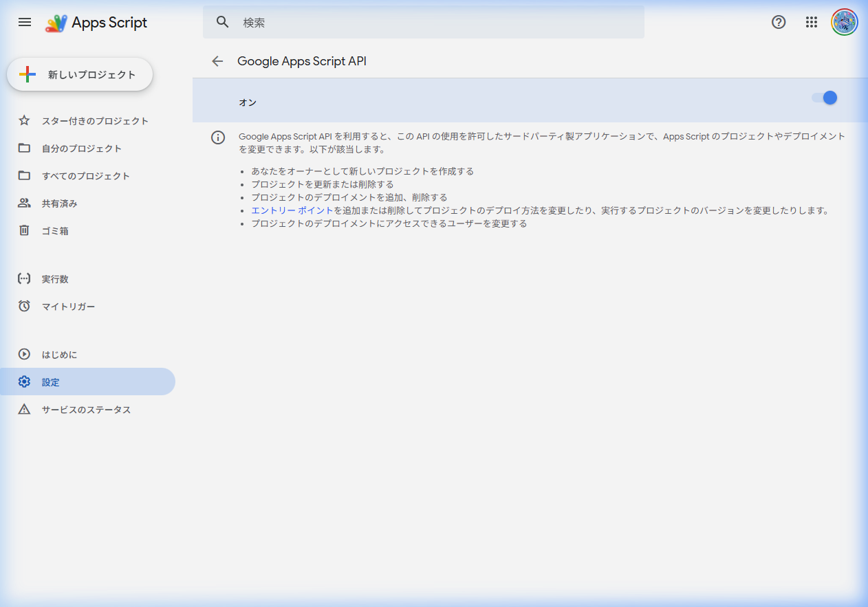Open the ゴミ箱 section
868x607 pixels.
[87, 231]
